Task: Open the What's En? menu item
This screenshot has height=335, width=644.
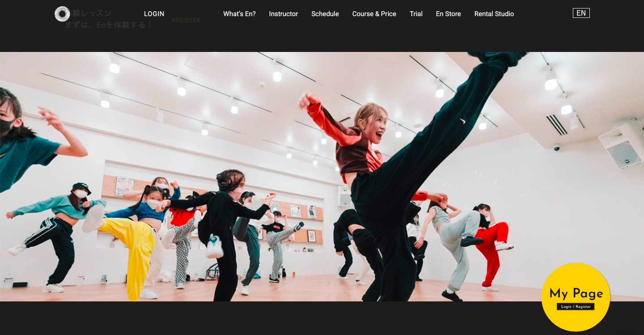Action: (x=239, y=14)
